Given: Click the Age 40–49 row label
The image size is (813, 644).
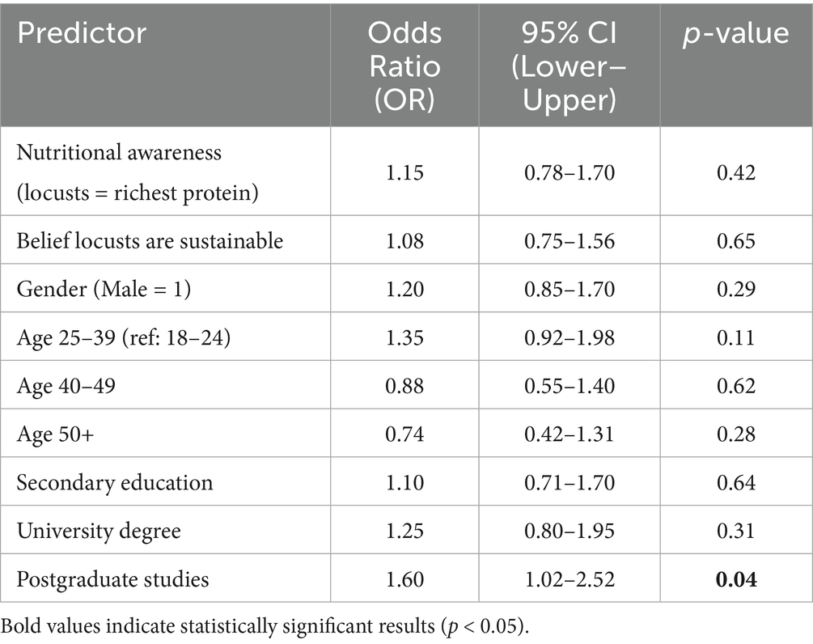Looking at the screenshot, I should click(66, 387).
